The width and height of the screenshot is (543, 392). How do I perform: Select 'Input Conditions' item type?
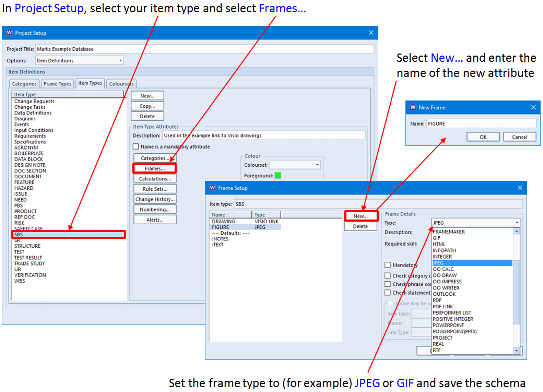tap(34, 130)
